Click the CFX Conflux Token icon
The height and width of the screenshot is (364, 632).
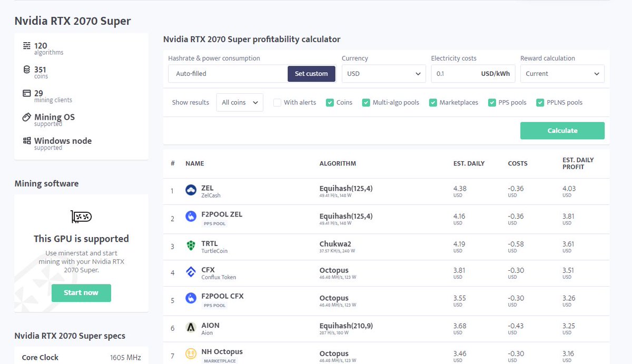point(191,272)
